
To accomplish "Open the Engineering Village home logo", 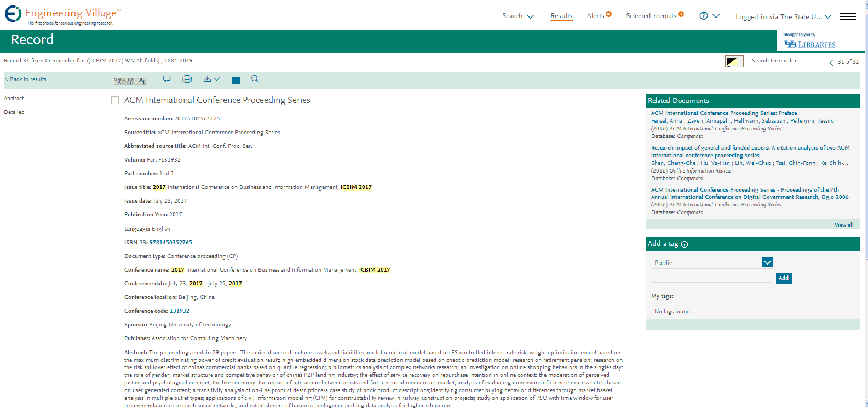I will point(62,14).
